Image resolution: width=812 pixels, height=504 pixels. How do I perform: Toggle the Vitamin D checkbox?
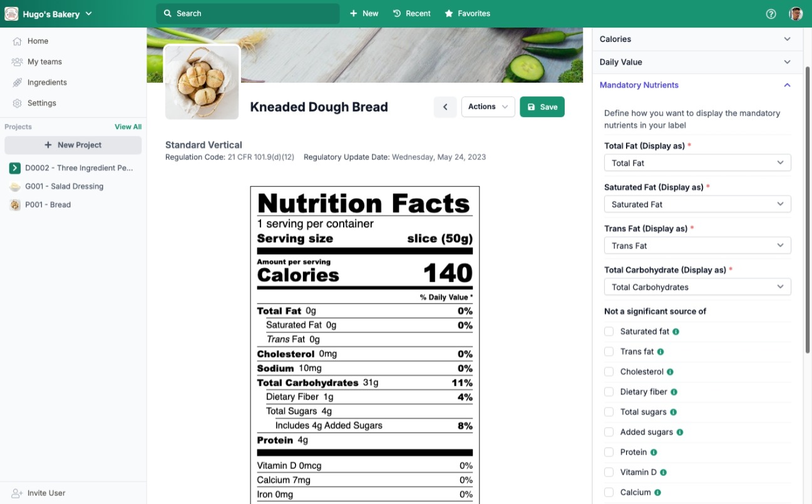pos(609,471)
